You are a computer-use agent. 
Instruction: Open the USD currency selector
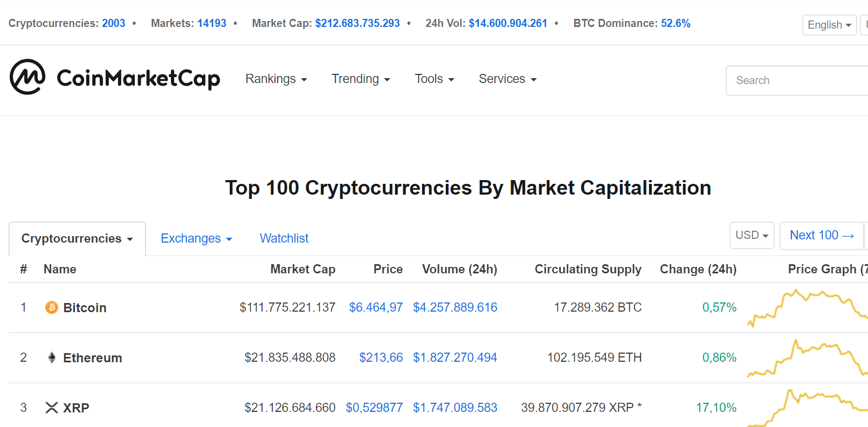tap(752, 236)
